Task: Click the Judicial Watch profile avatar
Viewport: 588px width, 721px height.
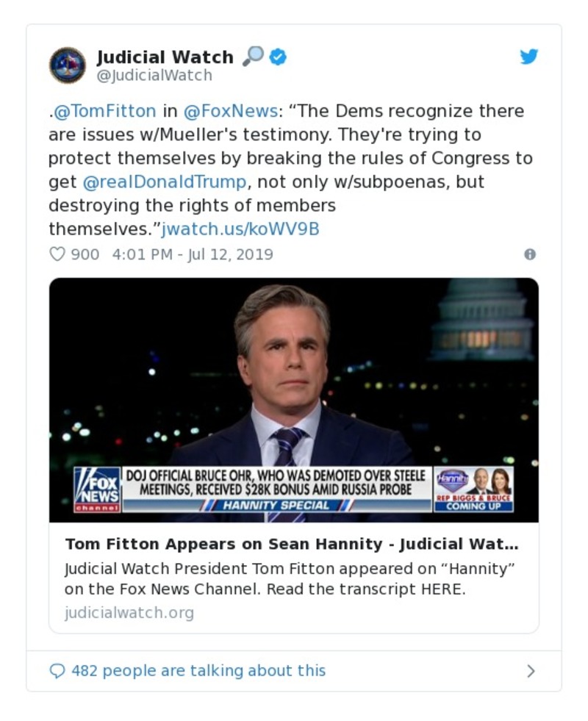Action: (68, 65)
